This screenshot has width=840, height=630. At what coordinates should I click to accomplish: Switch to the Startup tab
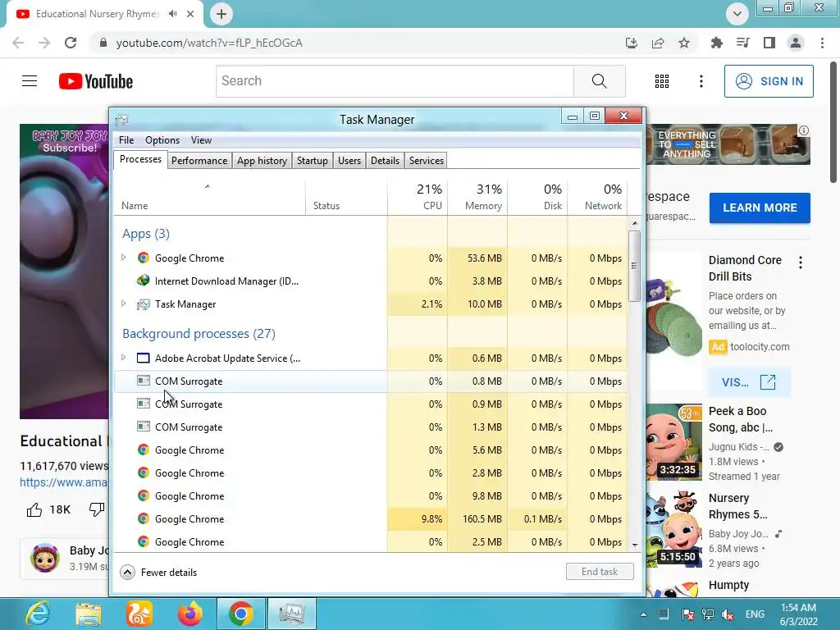pyautogui.click(x=313, y=161)
